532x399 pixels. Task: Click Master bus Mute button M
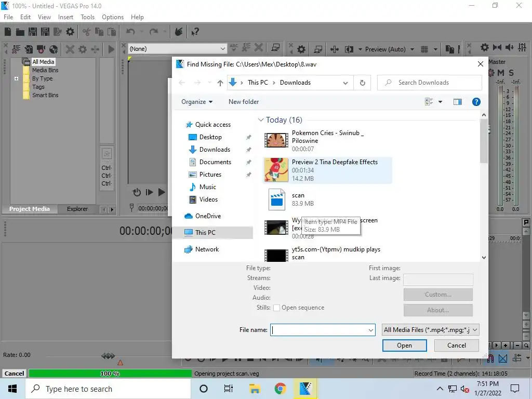501,73
